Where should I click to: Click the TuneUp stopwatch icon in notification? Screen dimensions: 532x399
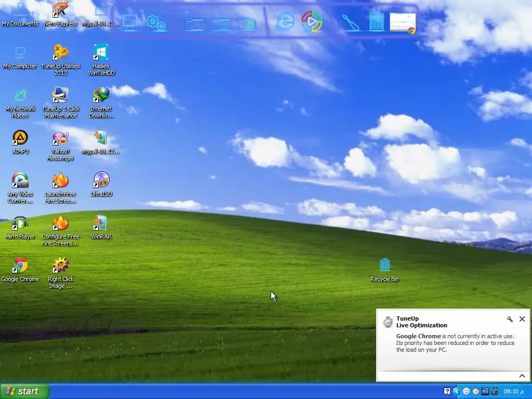pyautogui.click(x=388, y=322)
